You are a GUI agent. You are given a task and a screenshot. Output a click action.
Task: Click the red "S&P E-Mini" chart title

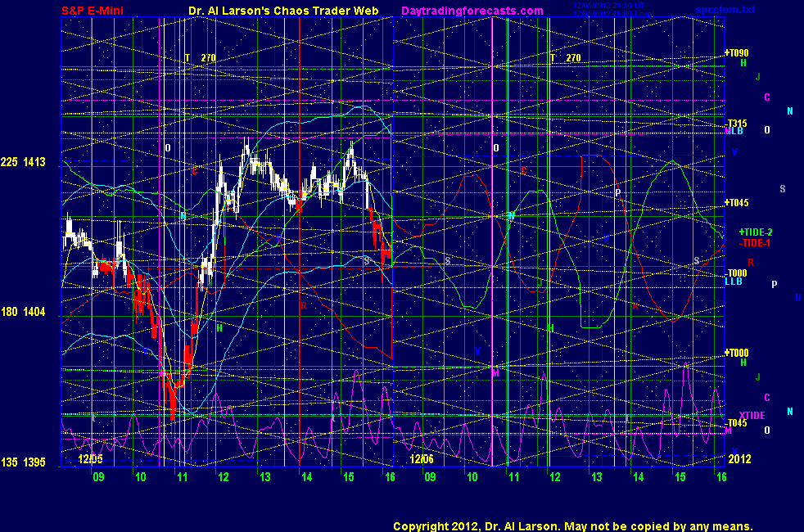tap(93, 11)
